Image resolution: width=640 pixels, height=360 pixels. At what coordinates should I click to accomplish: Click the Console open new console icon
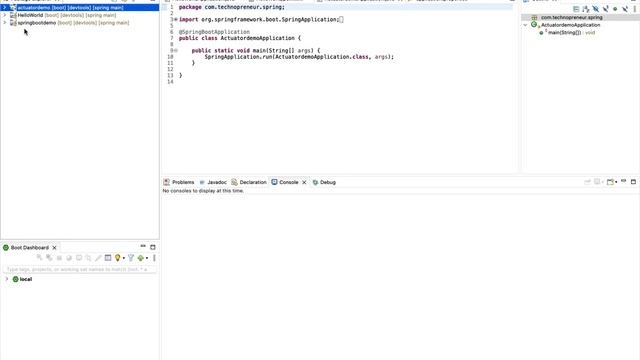610,182
